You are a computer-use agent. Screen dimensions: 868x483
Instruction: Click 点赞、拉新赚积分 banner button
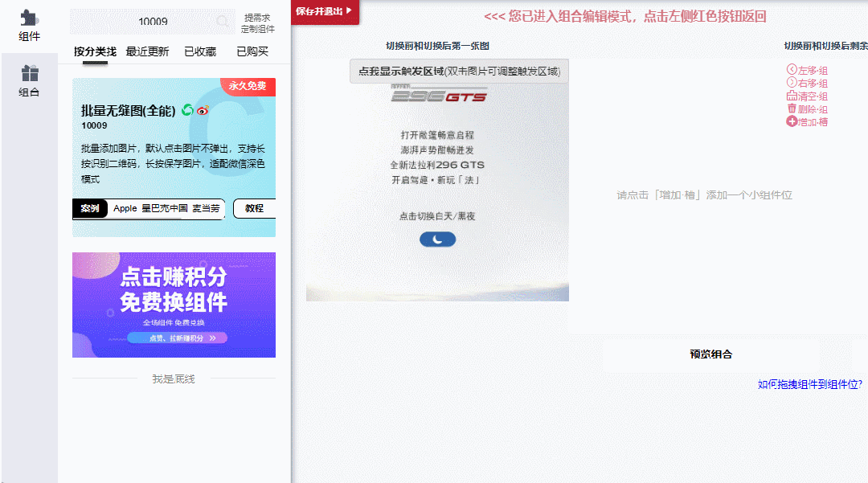[x=177, y=338]
